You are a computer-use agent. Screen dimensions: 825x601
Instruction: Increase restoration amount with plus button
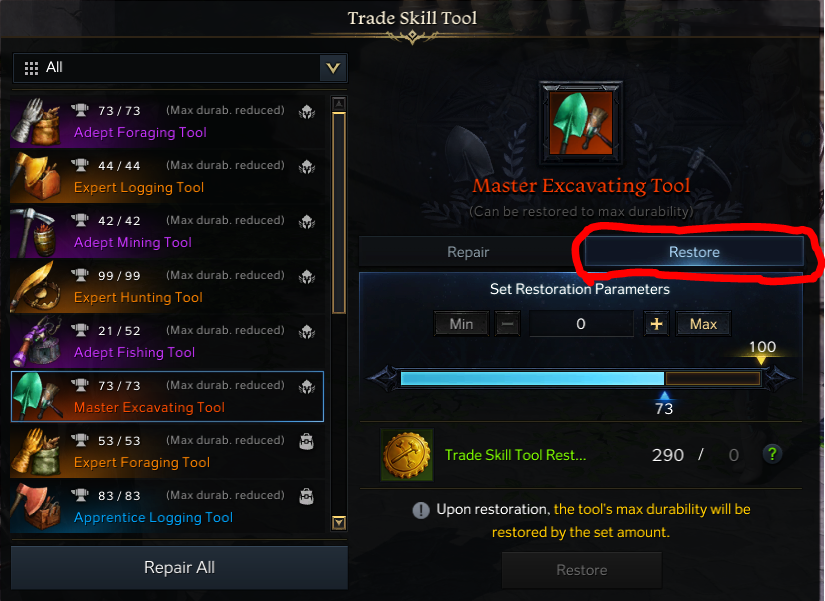(657, 324)
